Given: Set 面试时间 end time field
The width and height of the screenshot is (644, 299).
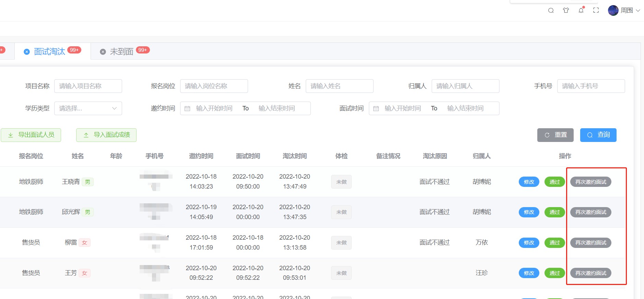Looking at the screenshot, I should [466, 108].
